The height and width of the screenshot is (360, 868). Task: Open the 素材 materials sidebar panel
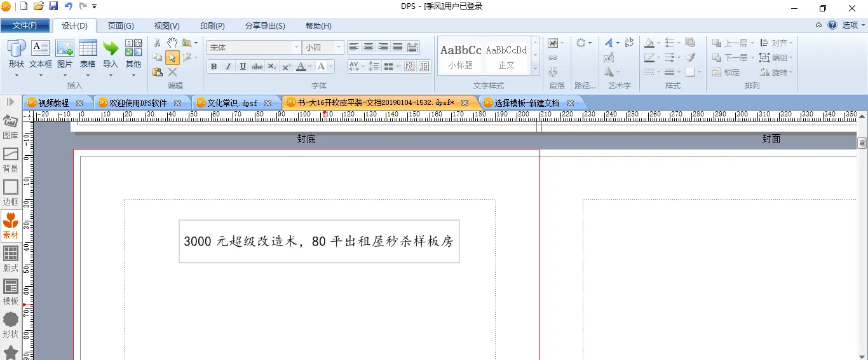11,226
